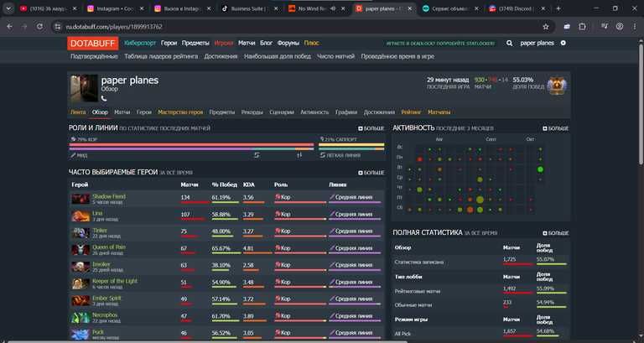This screenshot has width=644, height=343.
Task: Open settings gear beside paper planes username
Action: click(563, 43)
